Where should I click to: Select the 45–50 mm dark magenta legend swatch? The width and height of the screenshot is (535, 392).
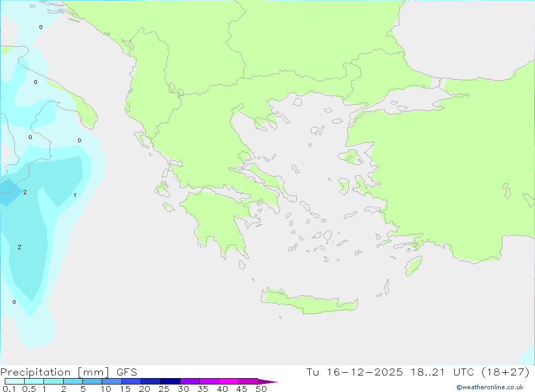point(248,381)
